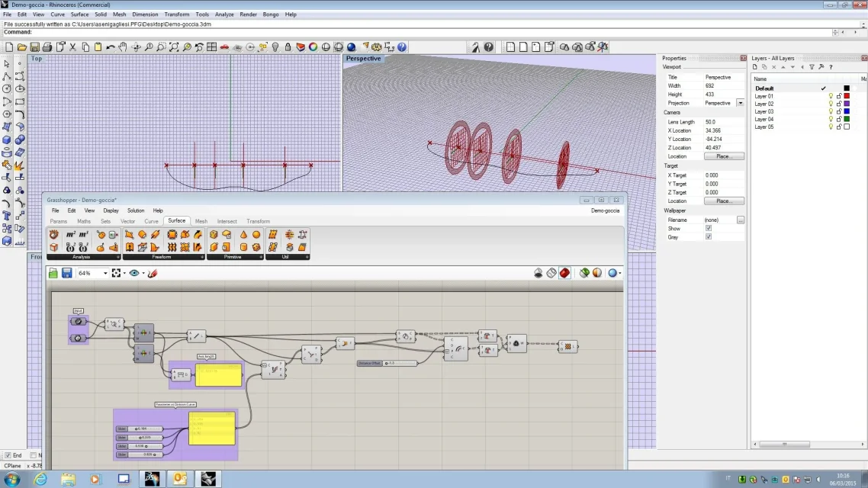Select the Pan hand tool
The image size is (868, 488).
[123, 47]
